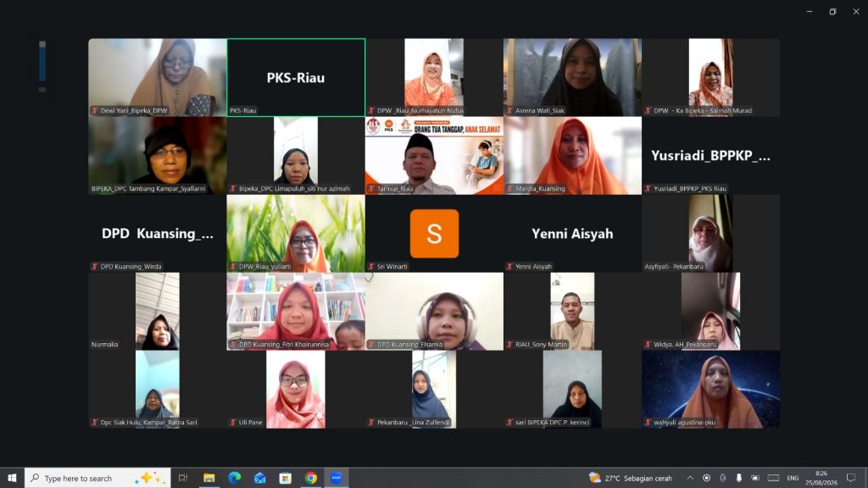Image resolution: width=868 pixels, height=488 pixels.
Task: Click the microphone tray icon
Action: tap(738, 478)
